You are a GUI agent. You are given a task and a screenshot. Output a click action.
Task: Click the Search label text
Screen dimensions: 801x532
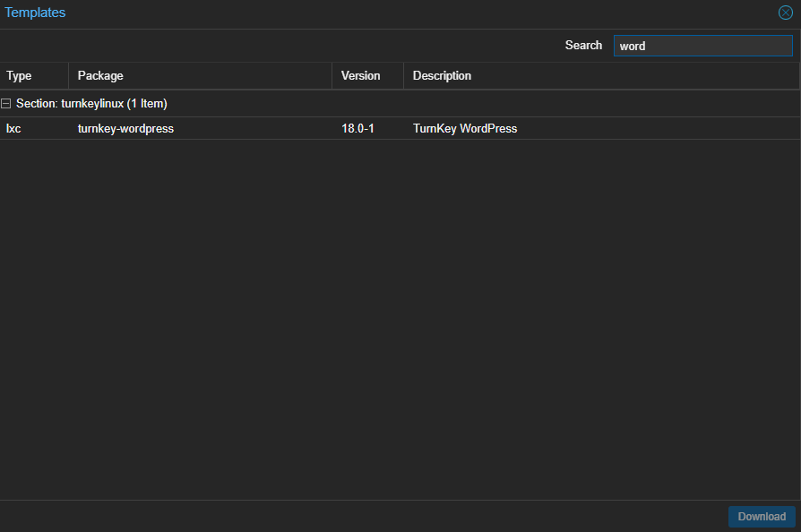[583, 46]
